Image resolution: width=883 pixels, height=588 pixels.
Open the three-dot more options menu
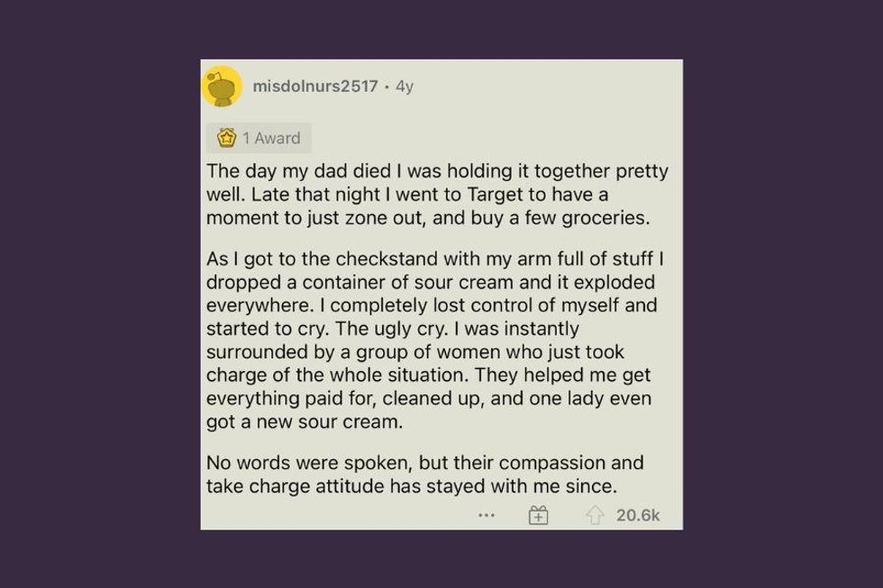point(487,515)
